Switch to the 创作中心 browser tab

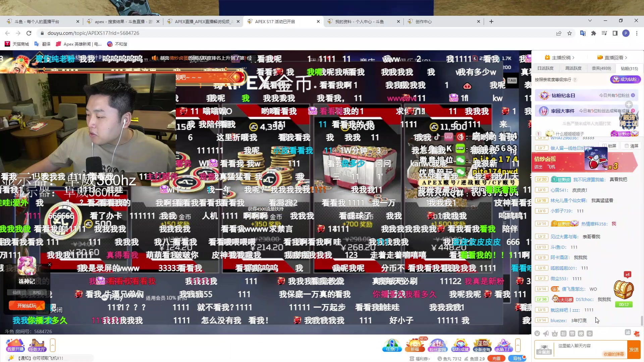point(444,21)
